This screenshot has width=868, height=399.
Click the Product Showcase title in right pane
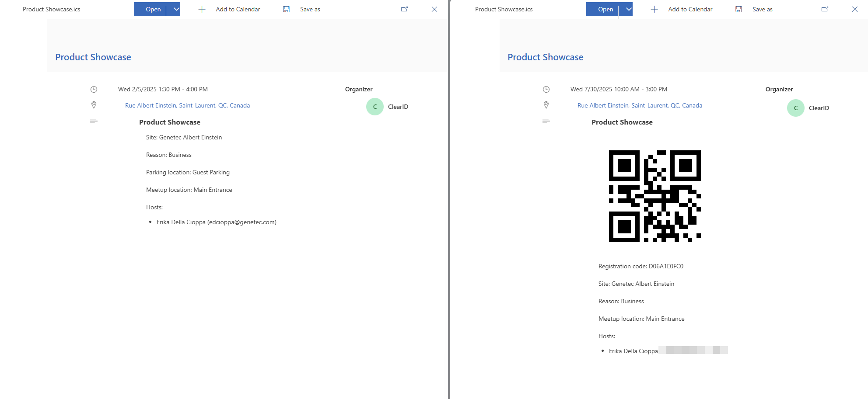(545, 57)
